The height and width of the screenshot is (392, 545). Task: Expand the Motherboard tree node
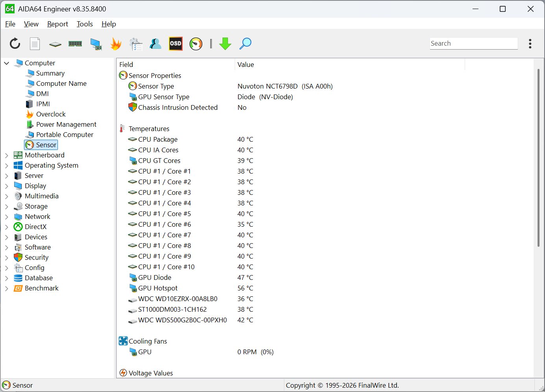[6, 155]
